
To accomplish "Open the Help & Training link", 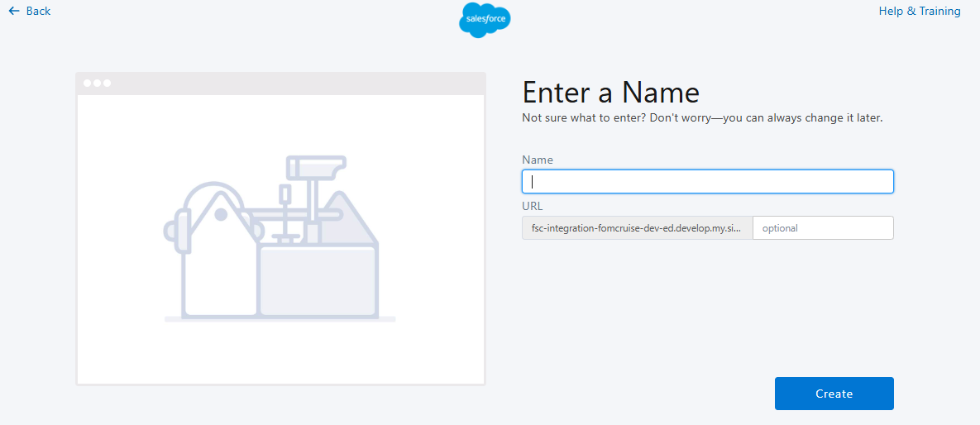I will [x=920, y=11].
